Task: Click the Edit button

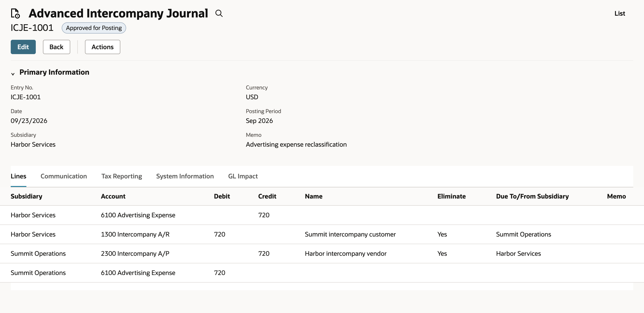Action: pos(23,47)
